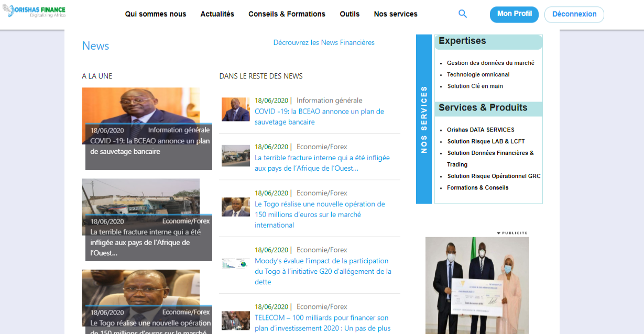Click Information générale category in news list
The height and width of the screenshot is (334, 644).
(x=330, y=101)
